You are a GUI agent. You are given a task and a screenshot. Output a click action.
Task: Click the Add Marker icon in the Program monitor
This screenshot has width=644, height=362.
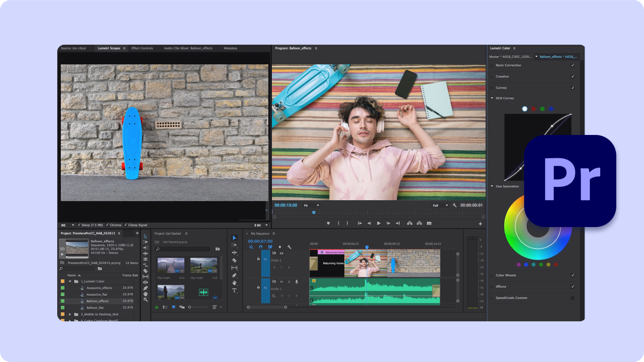(328, 223)
